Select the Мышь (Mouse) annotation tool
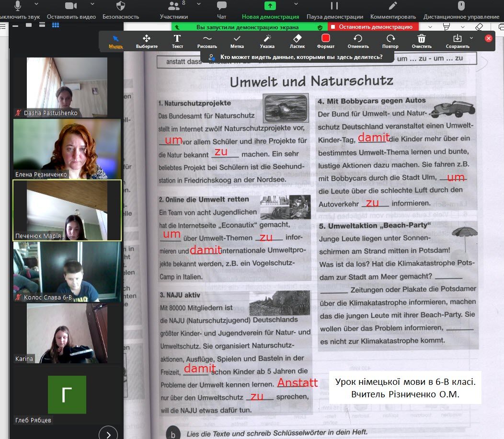Image resolution: width=504 pixels, height=439 pixels. tap(115, 41)
